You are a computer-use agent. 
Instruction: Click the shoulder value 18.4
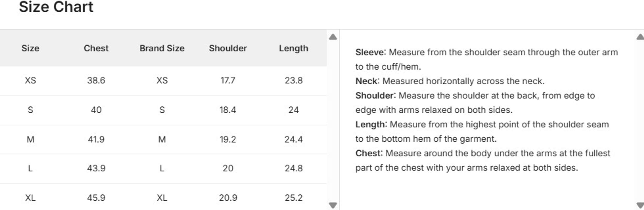tap(228, 110)
